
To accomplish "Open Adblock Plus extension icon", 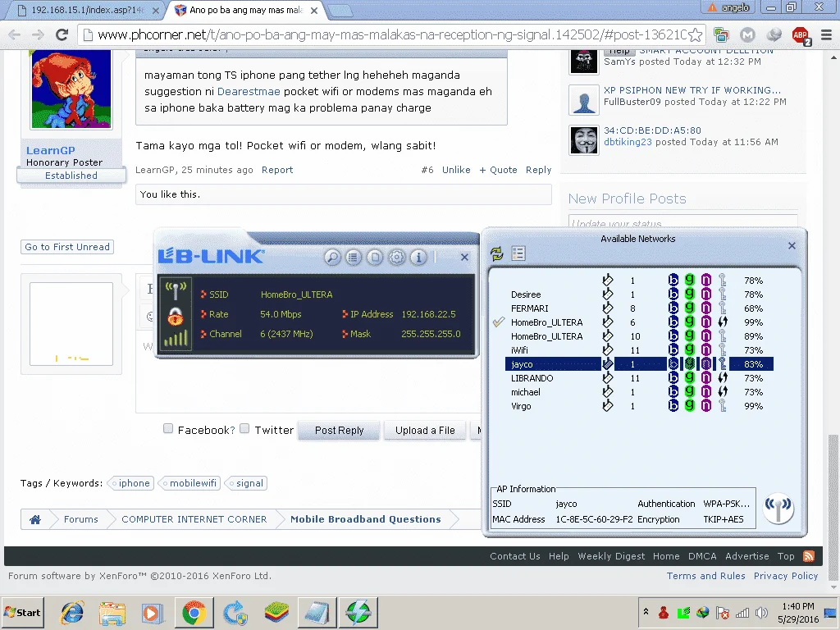I will 801,35.
